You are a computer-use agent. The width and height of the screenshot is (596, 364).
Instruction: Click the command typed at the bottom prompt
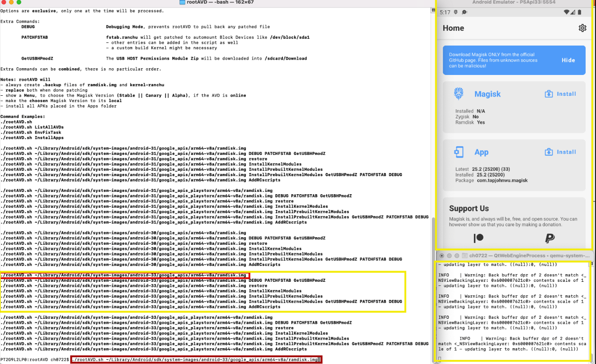[195, 359]
